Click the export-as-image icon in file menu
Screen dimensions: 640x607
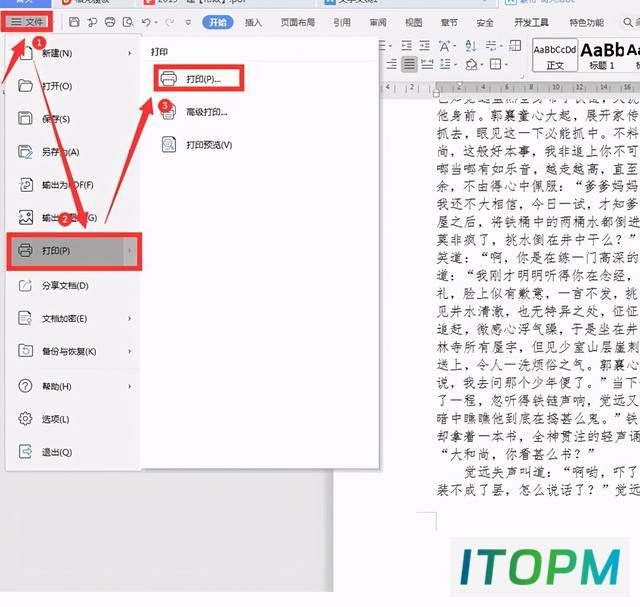pos(26,217)
